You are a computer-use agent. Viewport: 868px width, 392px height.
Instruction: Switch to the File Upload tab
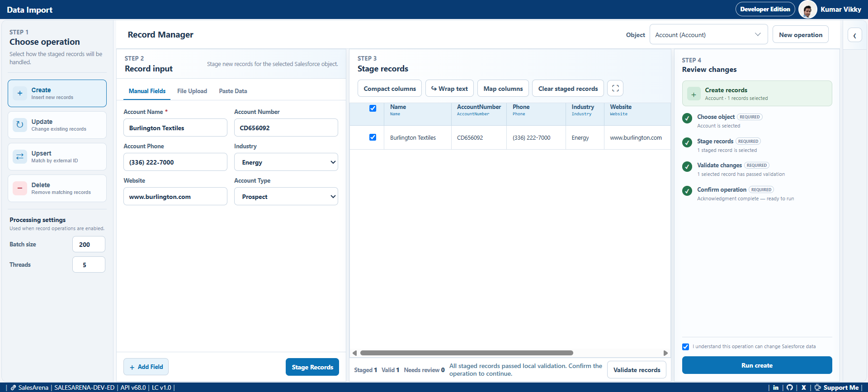192,91
